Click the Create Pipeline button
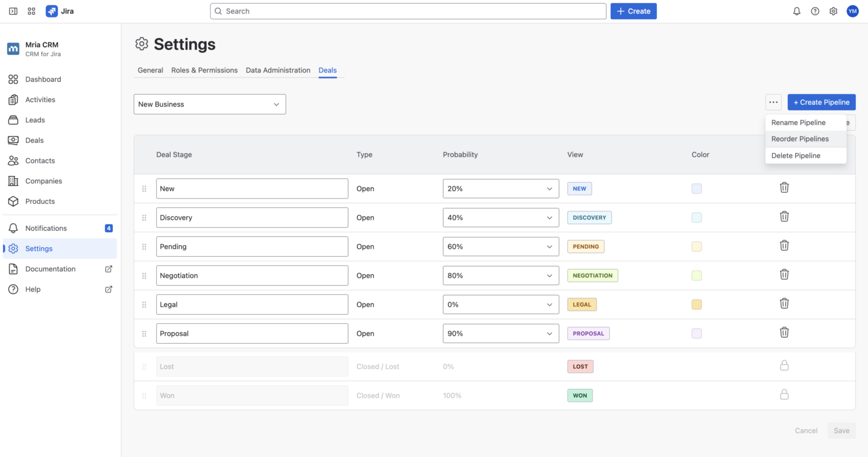This screenshot has height=457, width=868. [822, 102]
